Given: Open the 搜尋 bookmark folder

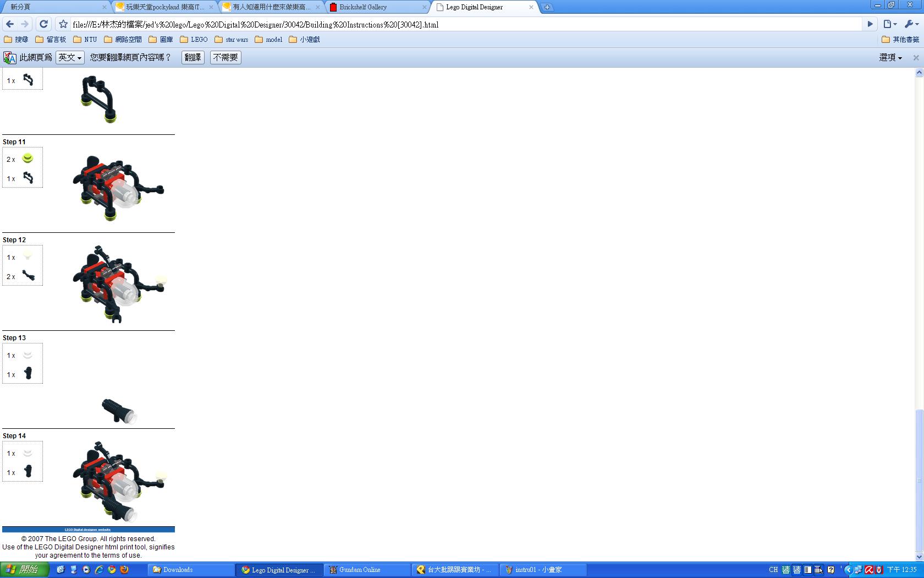Looking at the screenshot, I should (x=16, y=40).
